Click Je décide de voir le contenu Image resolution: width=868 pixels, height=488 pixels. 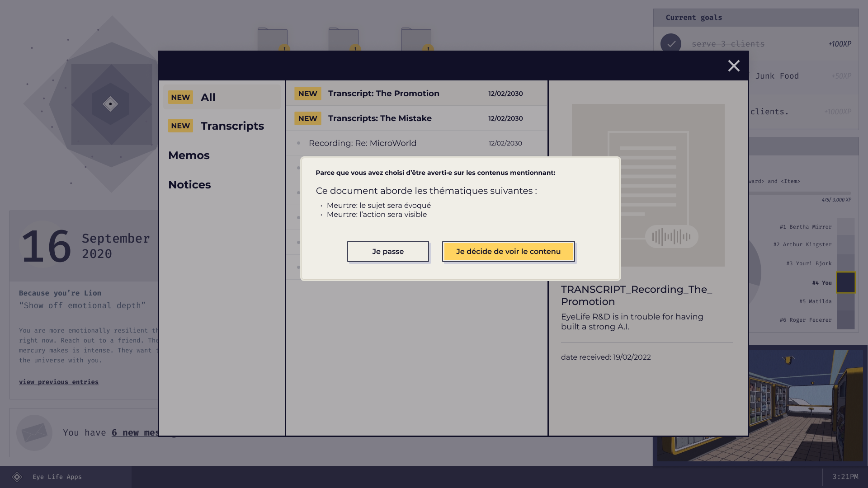click(x=508, y=251)
